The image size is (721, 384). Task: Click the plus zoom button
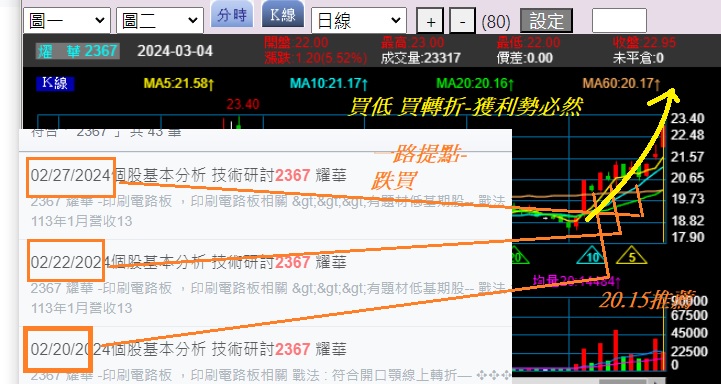431,21
